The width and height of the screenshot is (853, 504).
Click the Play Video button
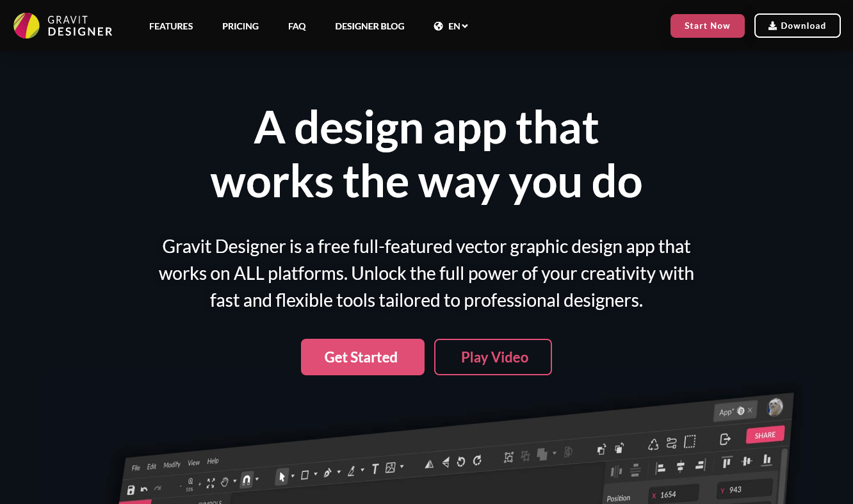pyautogui.click(x=493, y=357)
